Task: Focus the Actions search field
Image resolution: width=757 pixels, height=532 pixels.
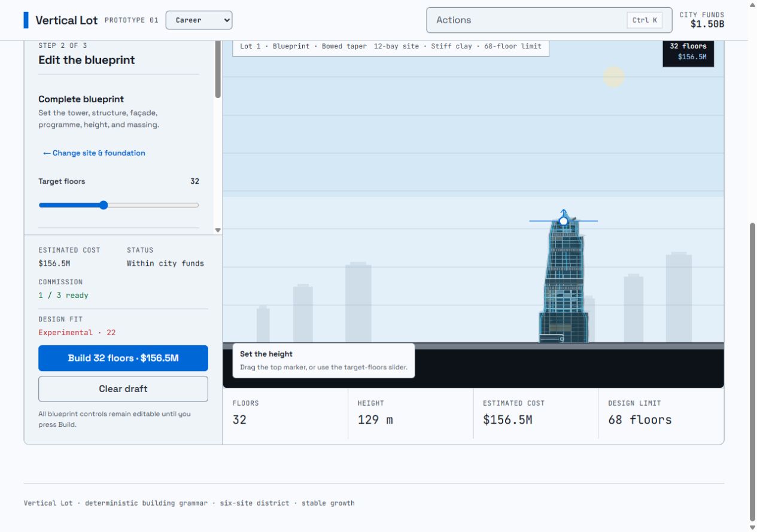Action: [549, 20]
